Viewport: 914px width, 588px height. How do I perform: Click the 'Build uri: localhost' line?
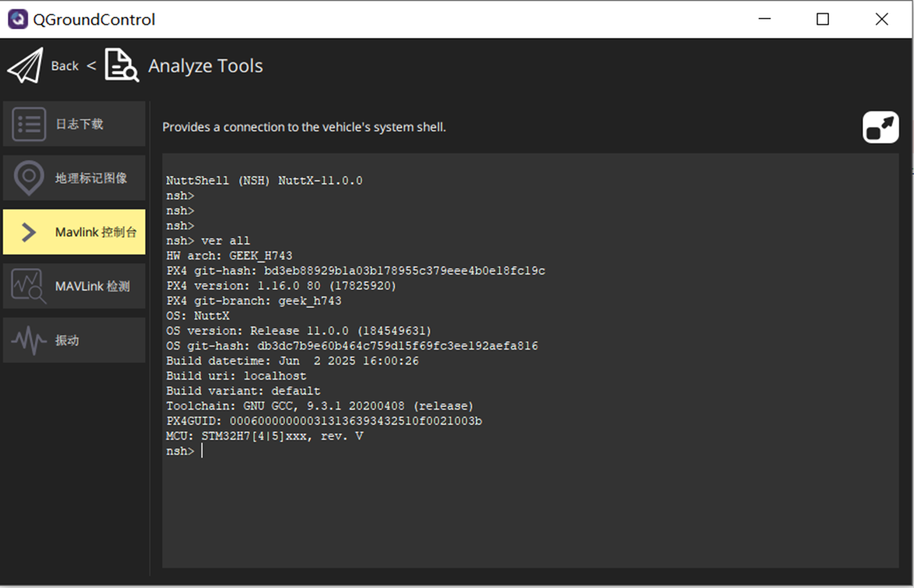point(236,376)
